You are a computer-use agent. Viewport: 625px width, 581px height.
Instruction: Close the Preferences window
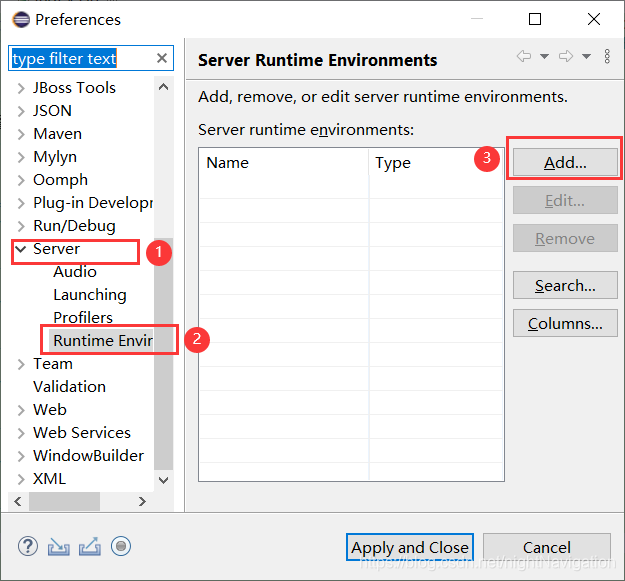(x=594, y=19)
